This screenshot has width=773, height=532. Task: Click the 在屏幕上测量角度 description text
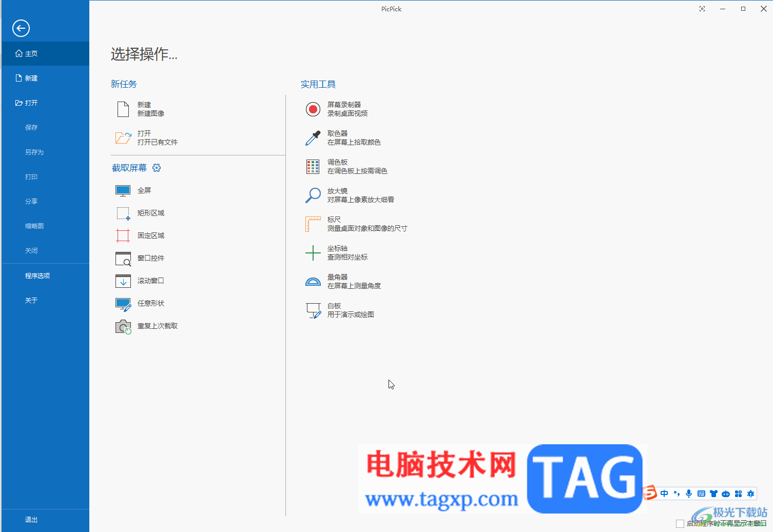(x=354, y=286)
